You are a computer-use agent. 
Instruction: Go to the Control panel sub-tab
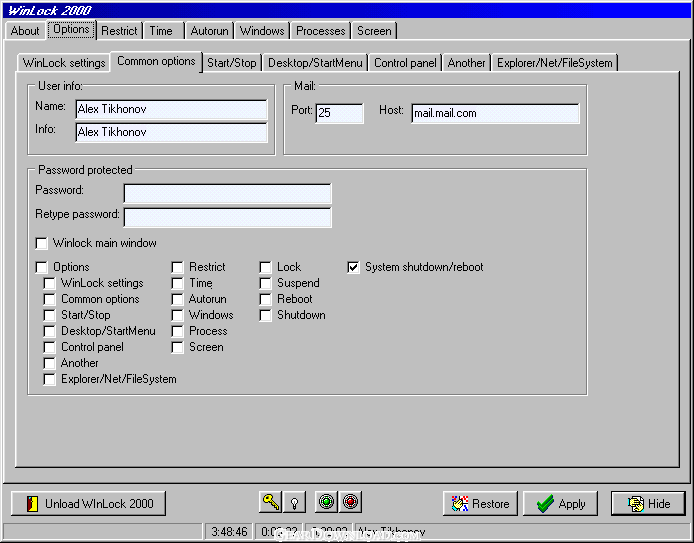tap(405, 63)
